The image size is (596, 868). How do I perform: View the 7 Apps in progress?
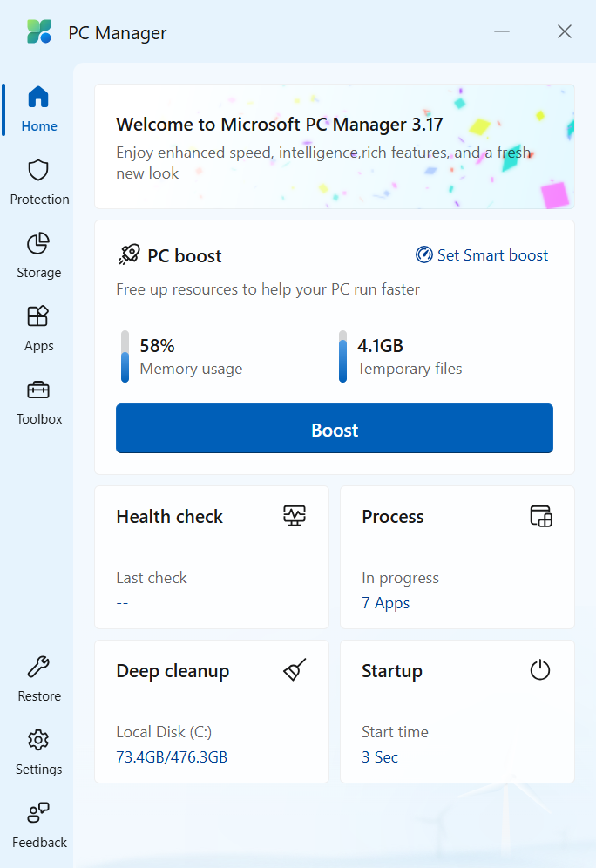pyautogui.click(x=385, y=602)
